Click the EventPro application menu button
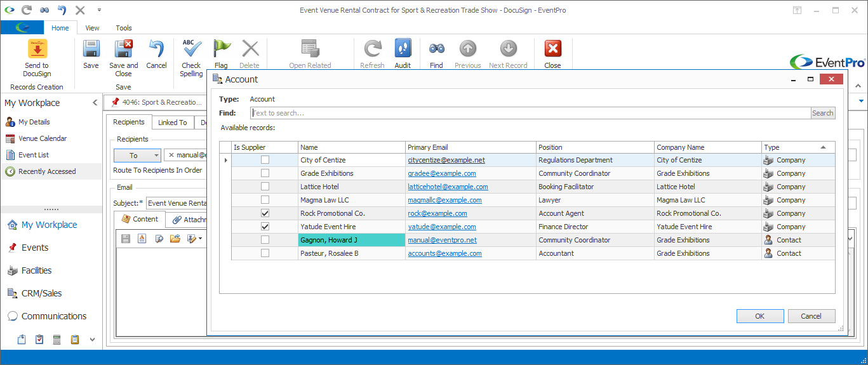This screenshot has width=868, height=365. (x=22, y=27)
